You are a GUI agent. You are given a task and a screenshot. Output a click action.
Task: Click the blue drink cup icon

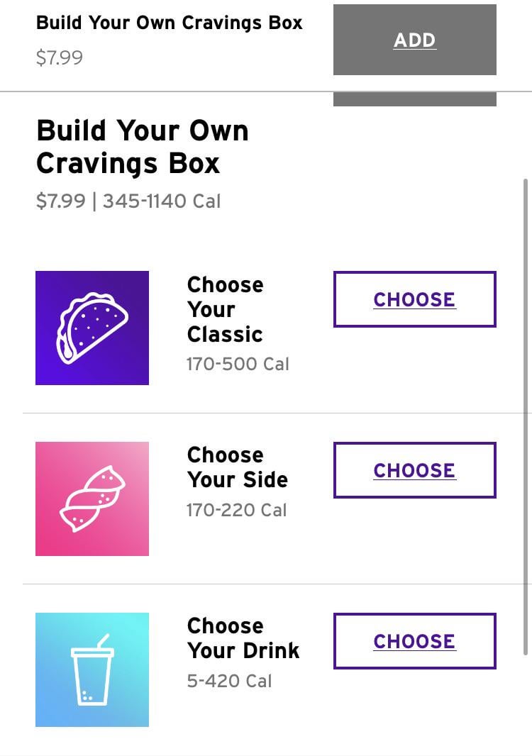pos(92,669)
